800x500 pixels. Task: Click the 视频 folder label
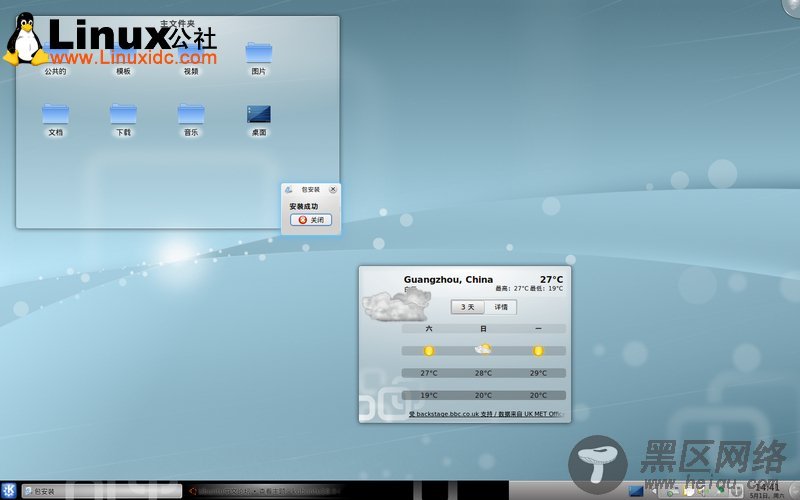tap(191, 71)
